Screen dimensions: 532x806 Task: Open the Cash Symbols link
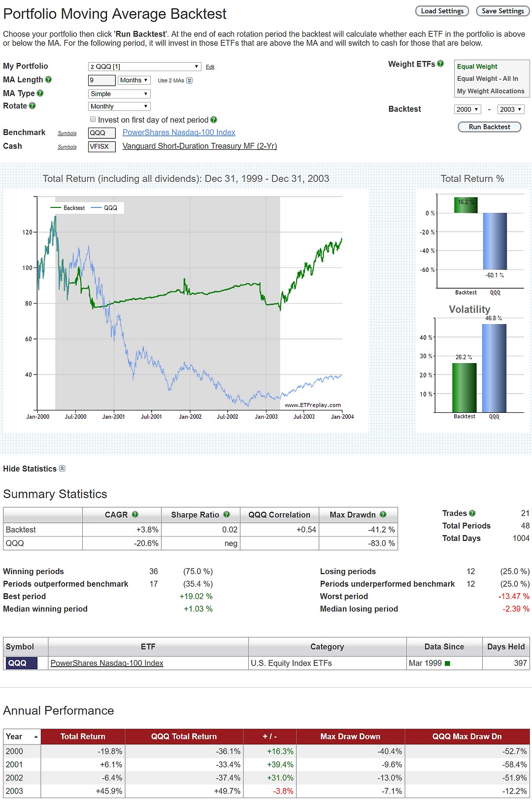pyautogui.click(x=67, y=147)
